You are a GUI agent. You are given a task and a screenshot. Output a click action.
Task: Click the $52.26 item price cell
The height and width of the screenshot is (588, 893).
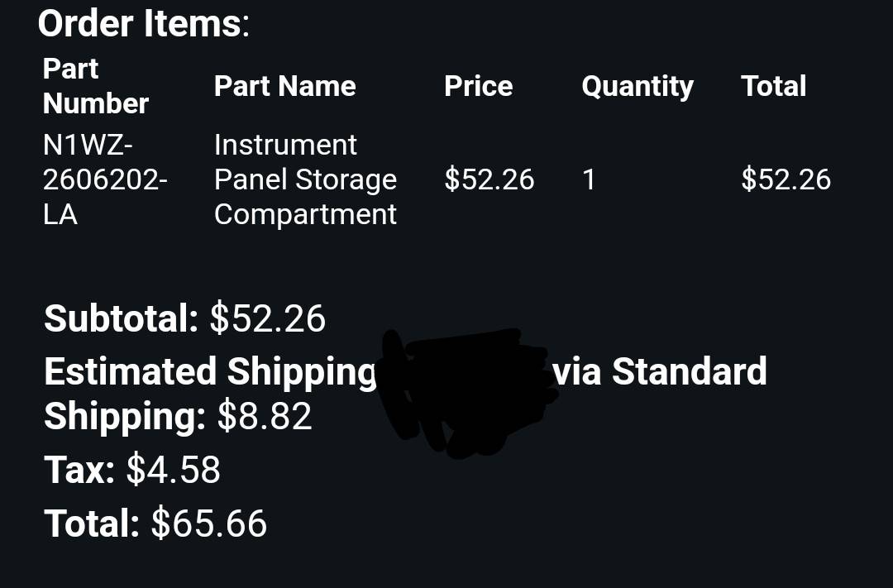pyautogui.click(x=489, y=179)
